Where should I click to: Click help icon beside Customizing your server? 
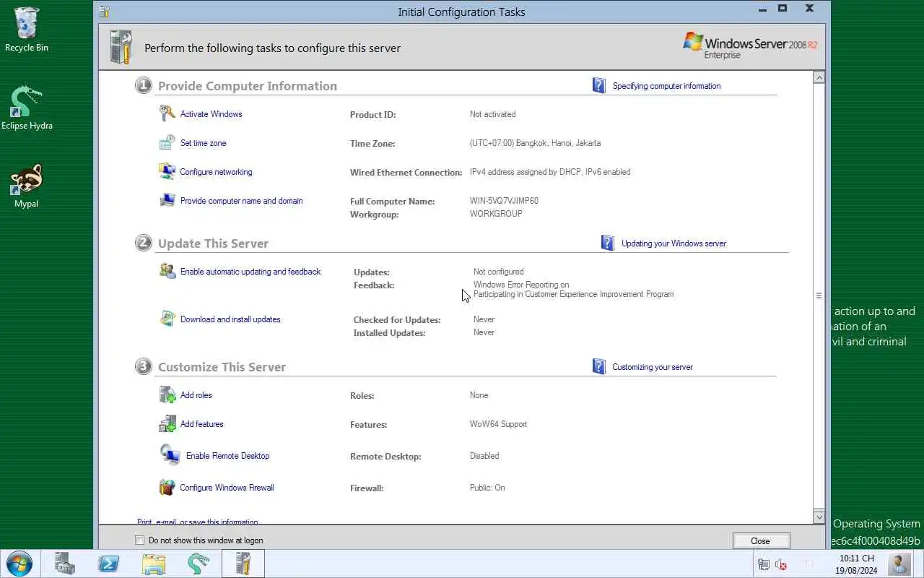click(599, 366)
